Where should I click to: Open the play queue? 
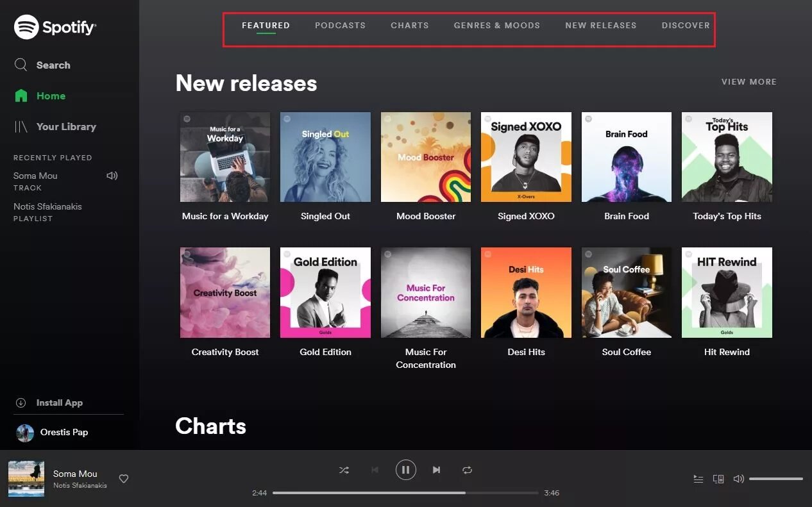coord(698,479)
